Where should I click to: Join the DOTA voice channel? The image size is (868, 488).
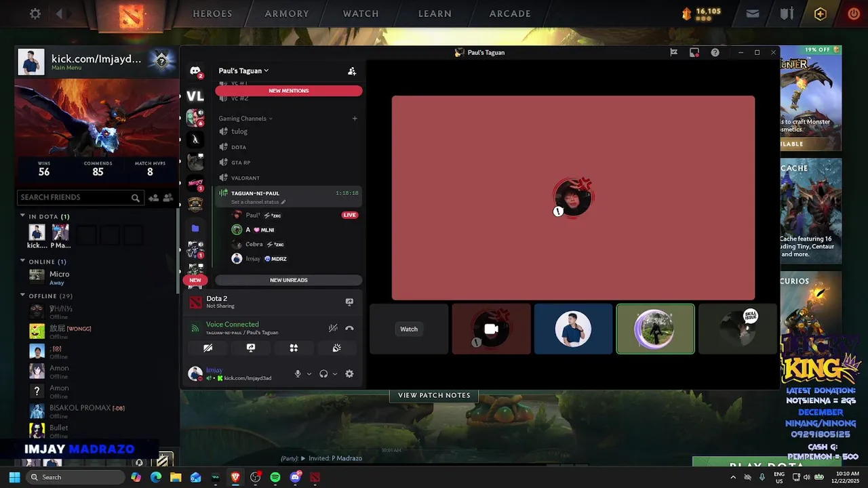coord(288,147)
